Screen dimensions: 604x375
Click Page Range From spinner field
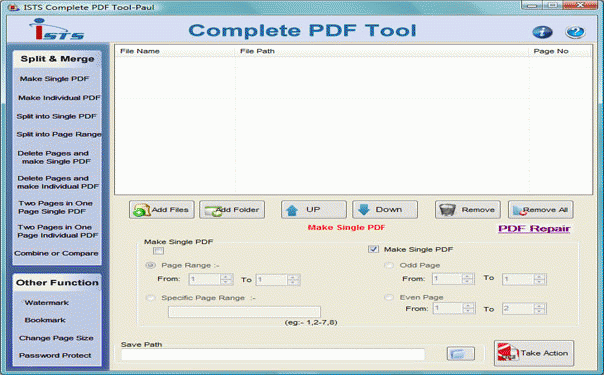click(211, 280)
